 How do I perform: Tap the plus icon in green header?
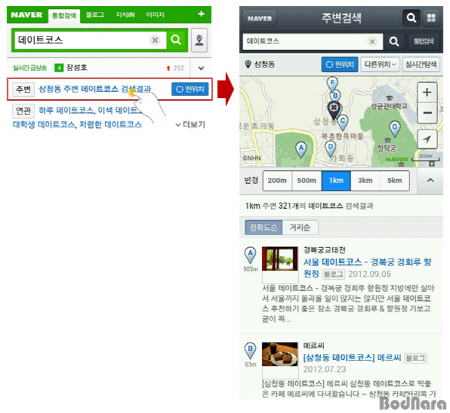tap(201, 14)
